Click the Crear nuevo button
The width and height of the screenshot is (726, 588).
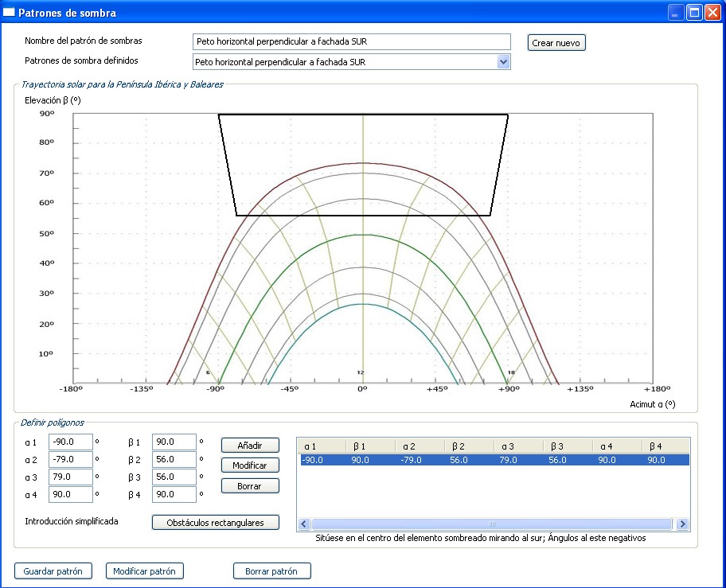point(556,43)
